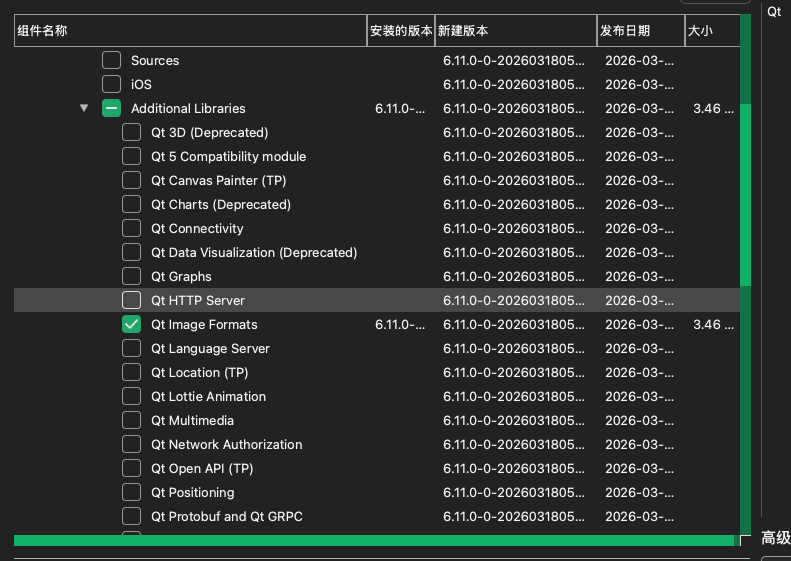Check Qt Charts (Deprecated) checkbox
The height and width of the screenshot is (561, 791).
pyautogui.click(x=131, y=204)
